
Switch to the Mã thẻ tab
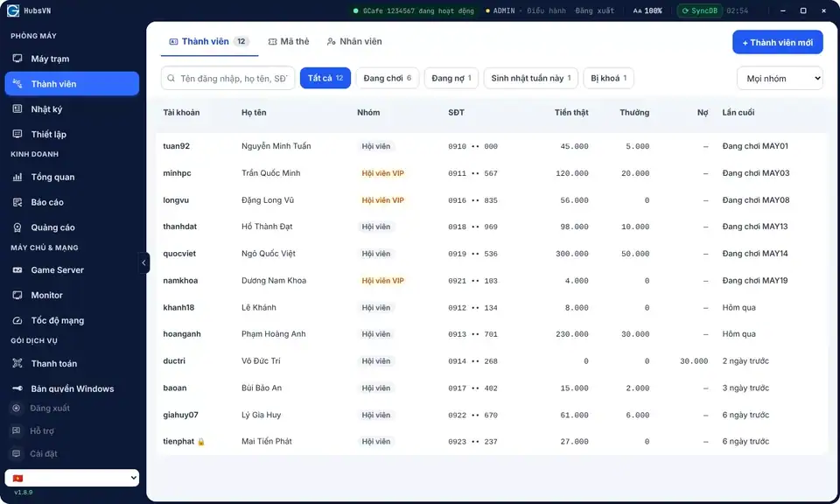pyautogui.click(x=289, y=41)
